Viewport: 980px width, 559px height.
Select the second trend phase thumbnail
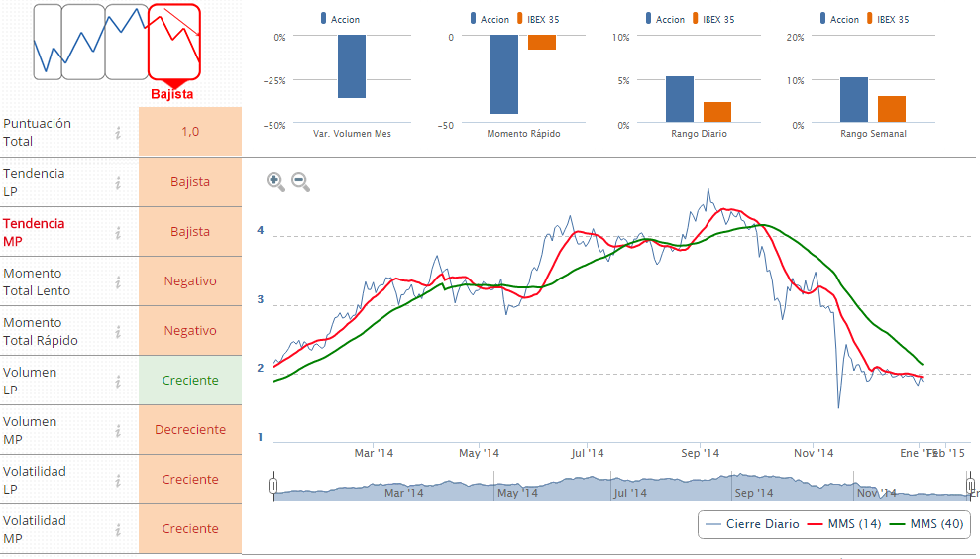(x=83, y=42)
